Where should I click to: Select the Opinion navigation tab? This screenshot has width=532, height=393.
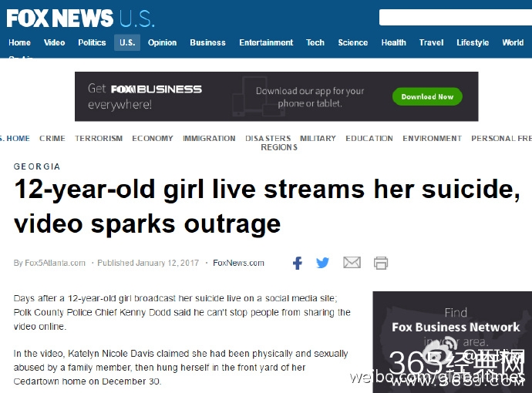coord(162,42)
